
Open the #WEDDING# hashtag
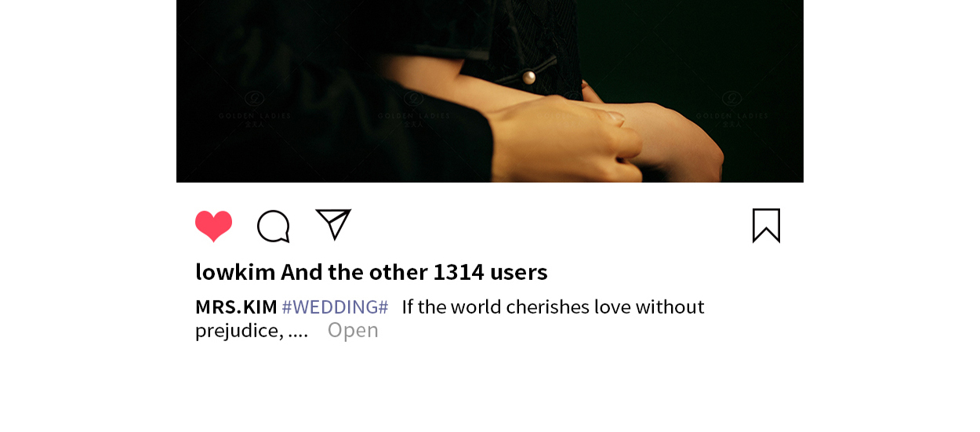(x=335, y=307)
